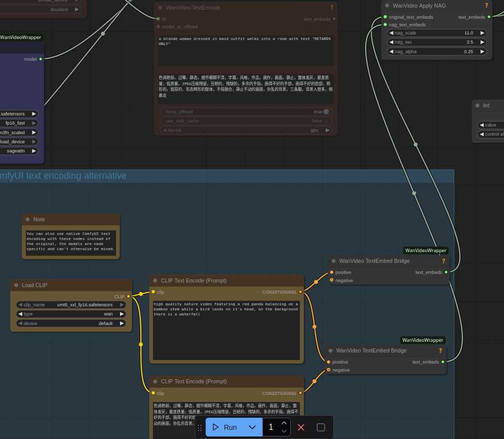
Task: Click the clip input port of the Chinese prompt node
Action: point(153,393)
